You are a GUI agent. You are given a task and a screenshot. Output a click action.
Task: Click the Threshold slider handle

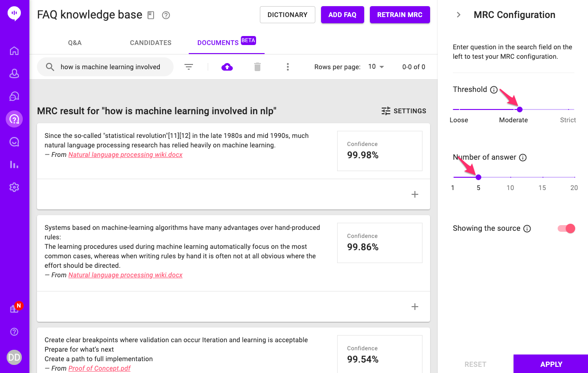click(520, 109)
